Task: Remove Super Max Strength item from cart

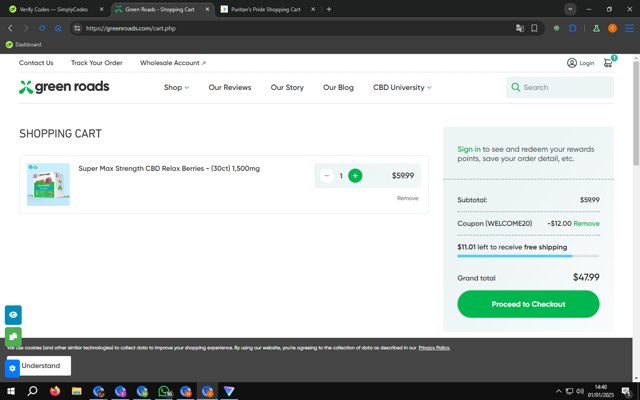Action: pyautogui.click(x=408, y=198)
